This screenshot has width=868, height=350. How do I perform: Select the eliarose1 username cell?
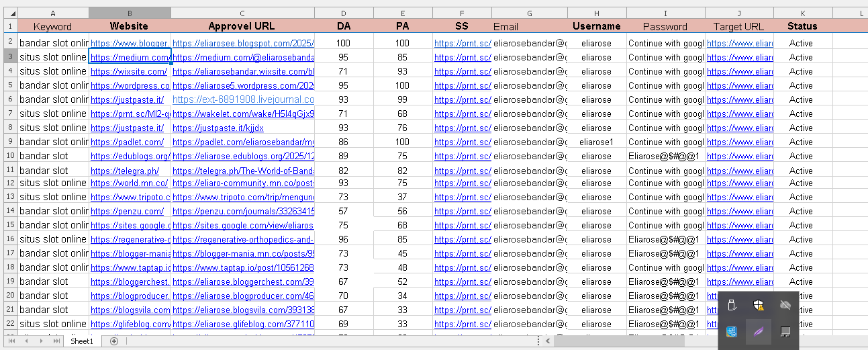(x=597, y=142)
